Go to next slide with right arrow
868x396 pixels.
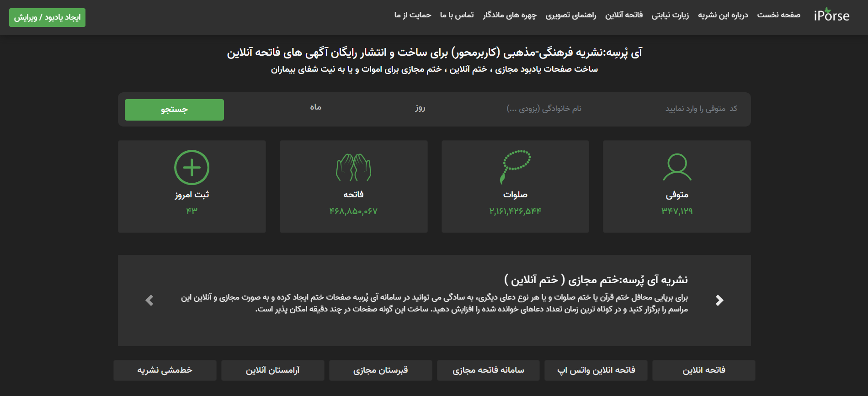(x=719, y=300)
